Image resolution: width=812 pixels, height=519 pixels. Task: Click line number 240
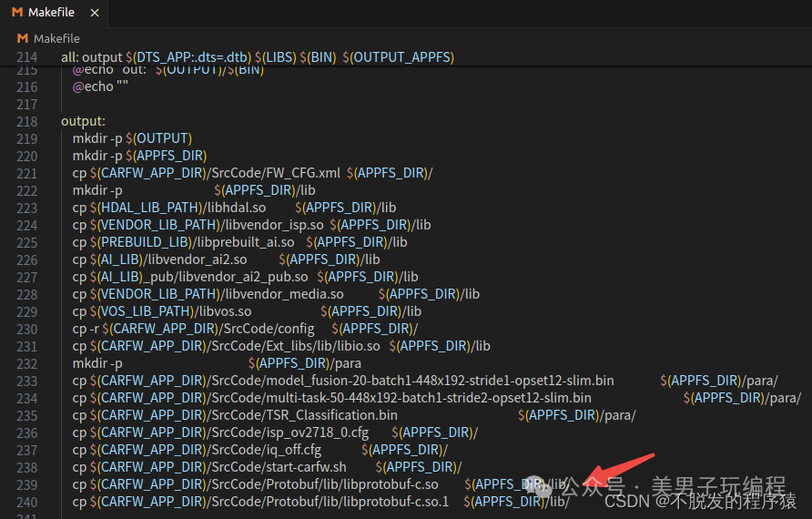[27, 503]
